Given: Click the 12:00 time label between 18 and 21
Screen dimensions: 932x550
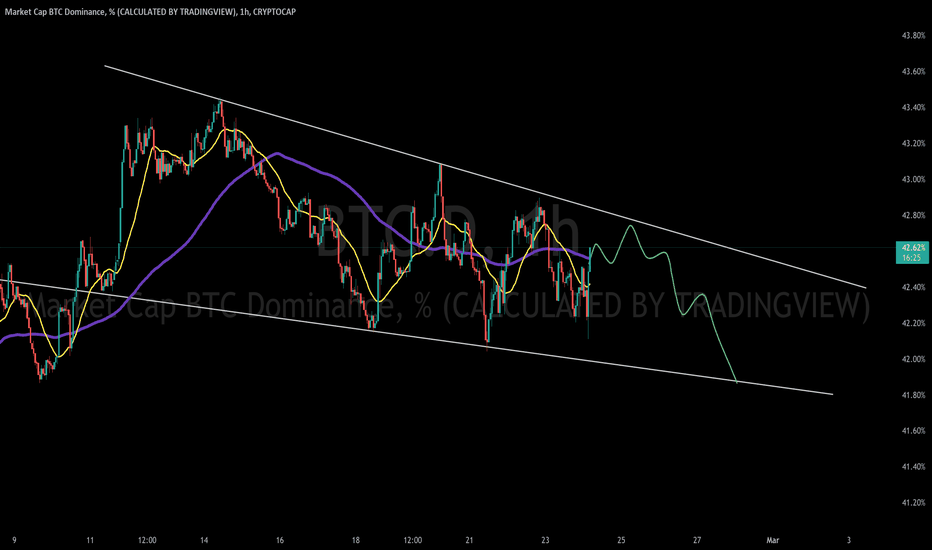Looking at the screenshot, I should point(413,540).
